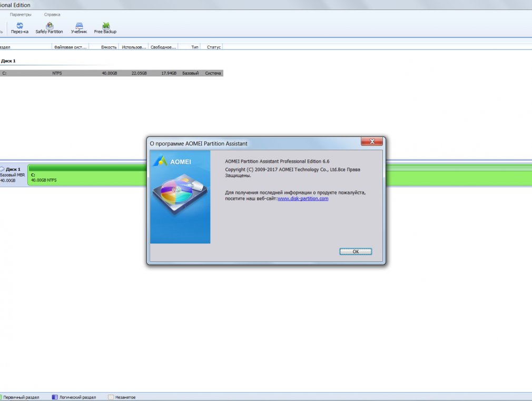This screenshot has width=532, height=401.
Task: Close the О программе dialog
Action: (371, 142)
